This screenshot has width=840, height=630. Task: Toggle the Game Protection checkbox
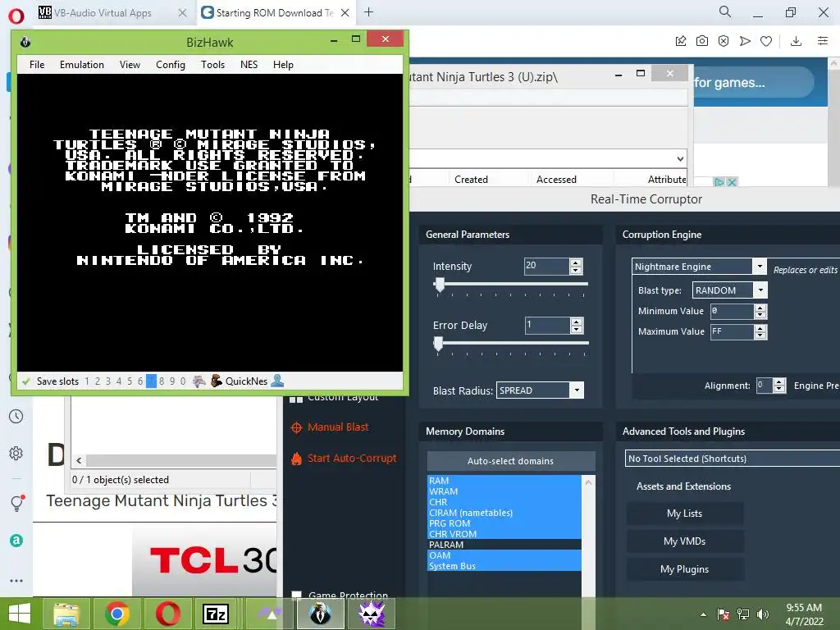296,595
